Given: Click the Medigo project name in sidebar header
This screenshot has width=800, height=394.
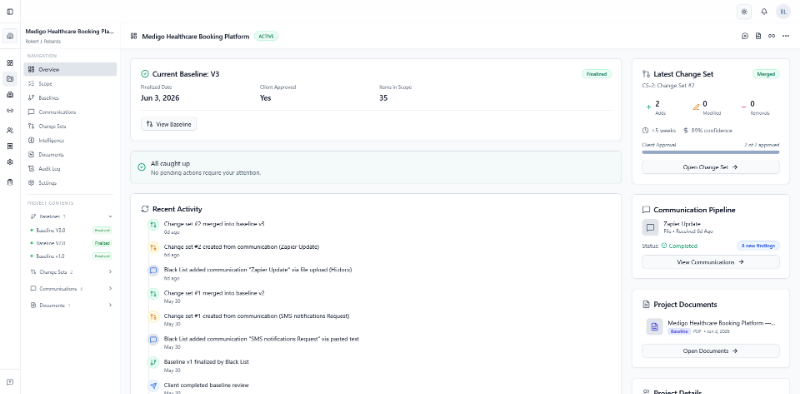Looking at the screenshot, I should pos(69,31).
